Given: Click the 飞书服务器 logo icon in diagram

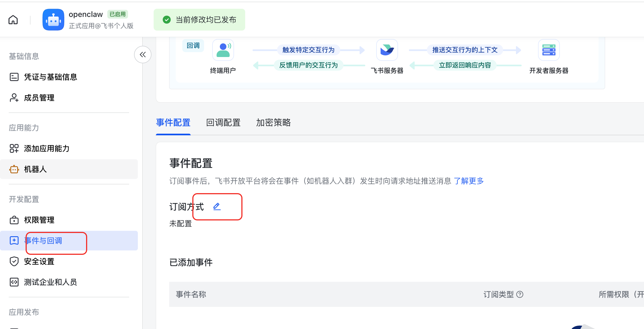Looking at the screenshot, I should click(x=387, y=50).
